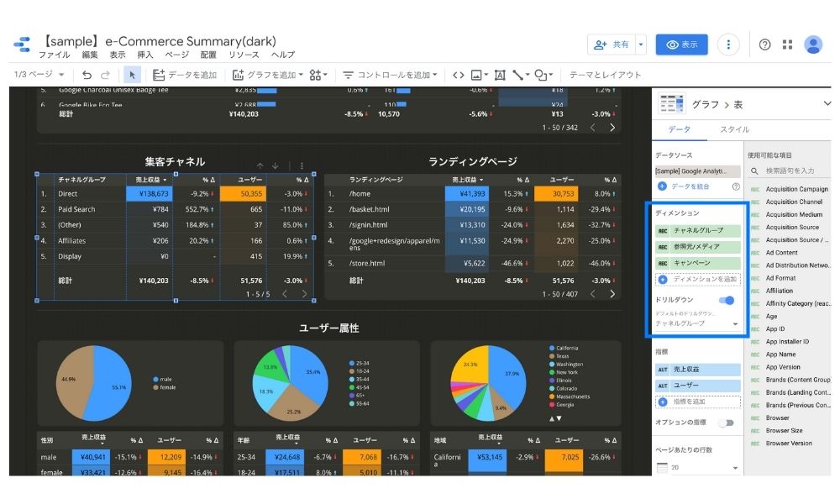Image resolution: width=840 pixels, height=504 pixels.
Task: Go to next page of ランディングページ table
Action: [612, 293]
